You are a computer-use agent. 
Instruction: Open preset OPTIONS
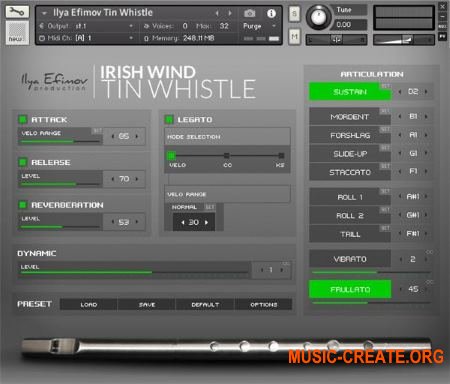coord(263,304)
